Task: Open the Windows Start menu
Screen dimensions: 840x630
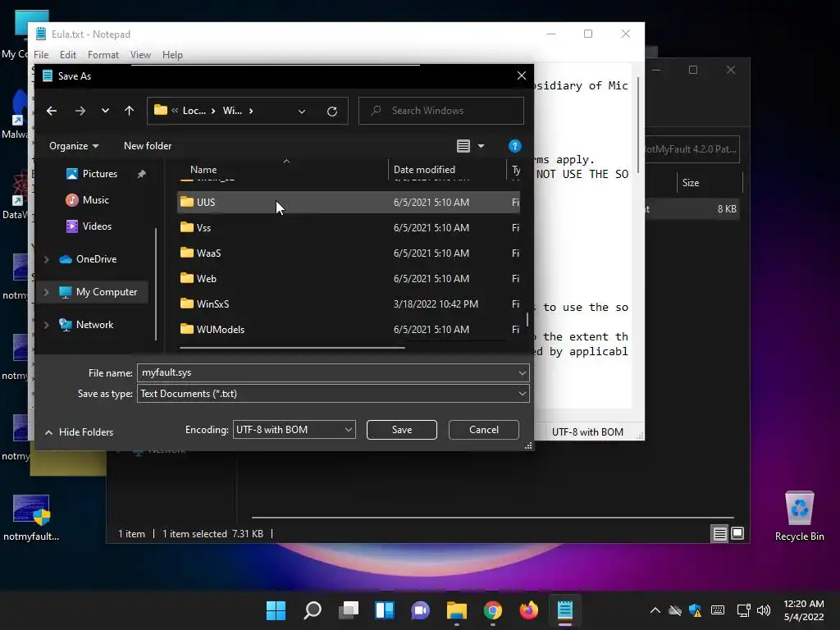Action: (276, 610)
